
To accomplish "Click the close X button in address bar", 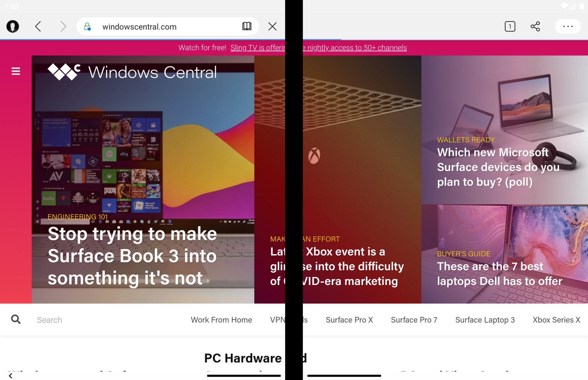I will click(272, 26).
